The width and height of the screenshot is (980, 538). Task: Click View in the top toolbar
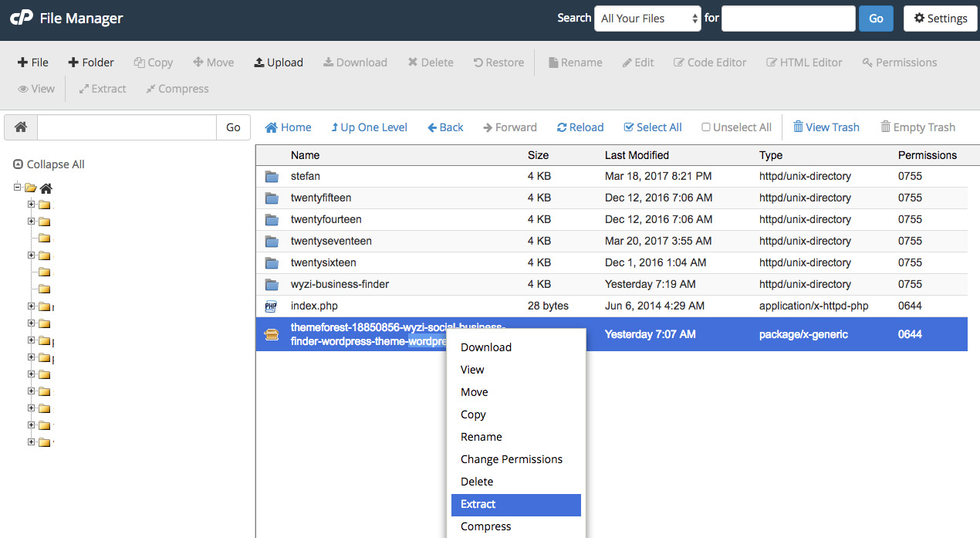point(36,89)
